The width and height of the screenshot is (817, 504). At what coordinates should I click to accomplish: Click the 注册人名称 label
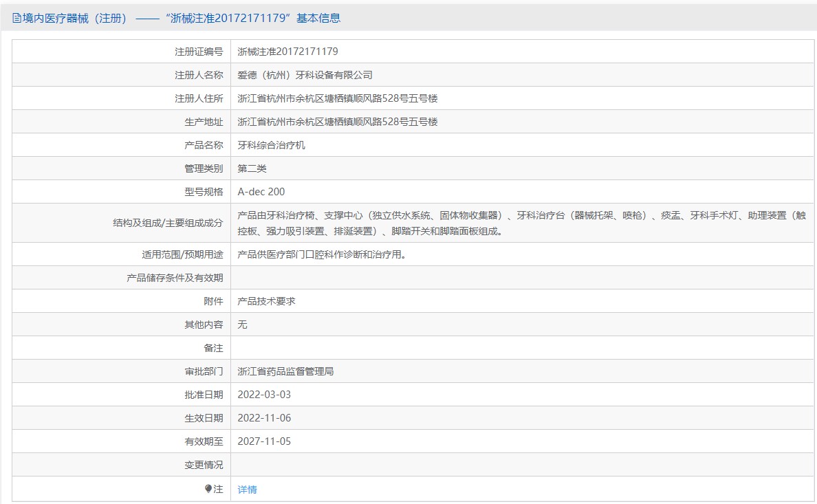tap(199, 75)
